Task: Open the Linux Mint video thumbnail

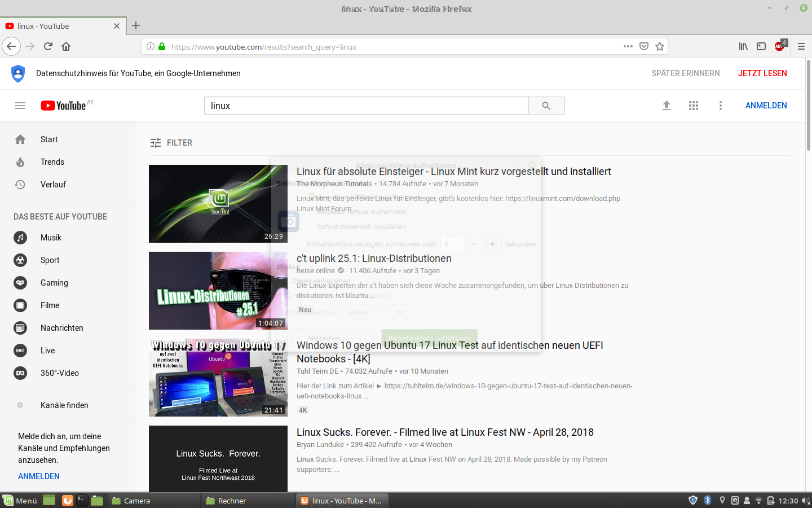Action: [218, 204]
